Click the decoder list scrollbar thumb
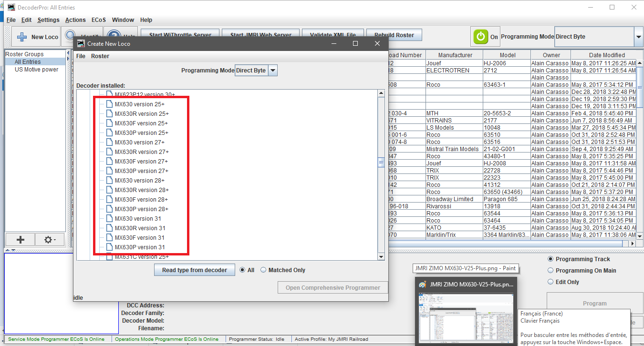The image size is (644, 346). (x=381, y=163)
